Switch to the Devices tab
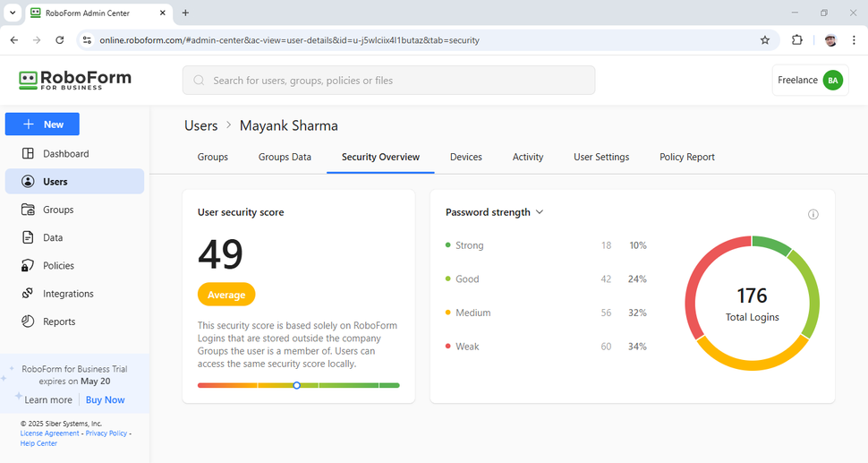 pyautogui.click(x=466, y=157)
